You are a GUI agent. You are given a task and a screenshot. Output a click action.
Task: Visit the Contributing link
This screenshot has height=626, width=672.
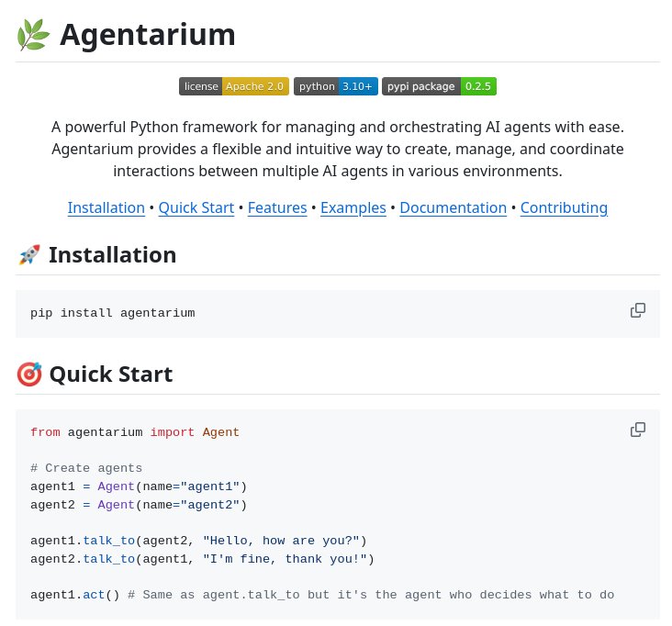coord(564,207)
